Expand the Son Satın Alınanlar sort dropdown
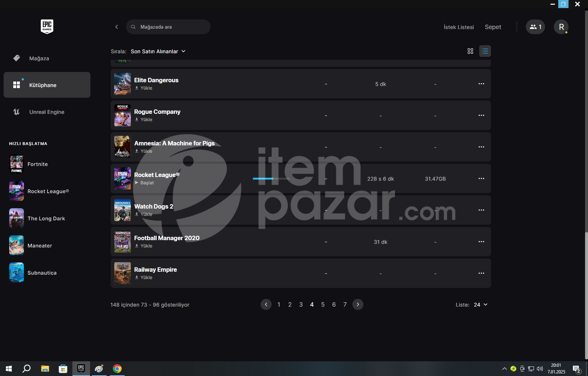 coord(158,51)
